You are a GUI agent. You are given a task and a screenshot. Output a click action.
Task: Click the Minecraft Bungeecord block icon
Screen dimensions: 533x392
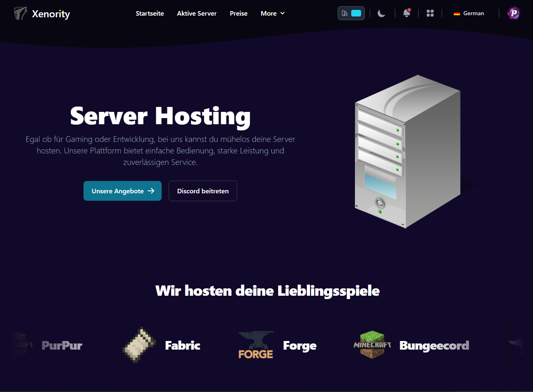[372, 345]
